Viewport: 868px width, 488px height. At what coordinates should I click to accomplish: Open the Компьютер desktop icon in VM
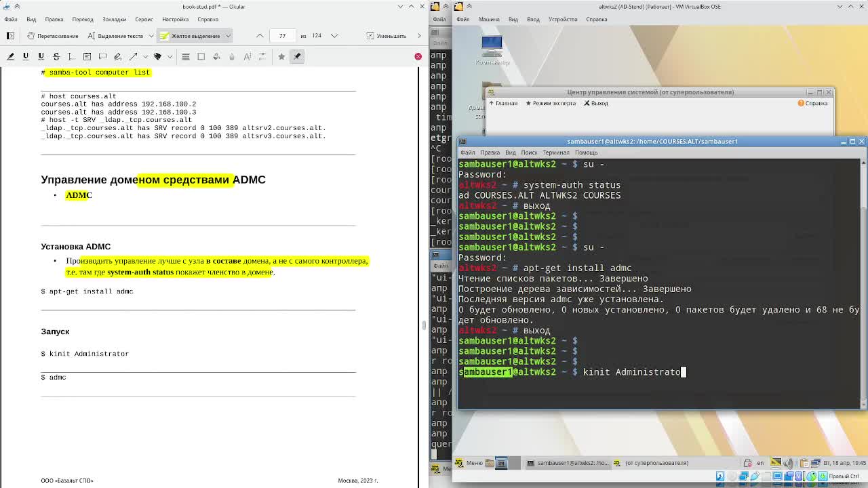pos(492,51)
